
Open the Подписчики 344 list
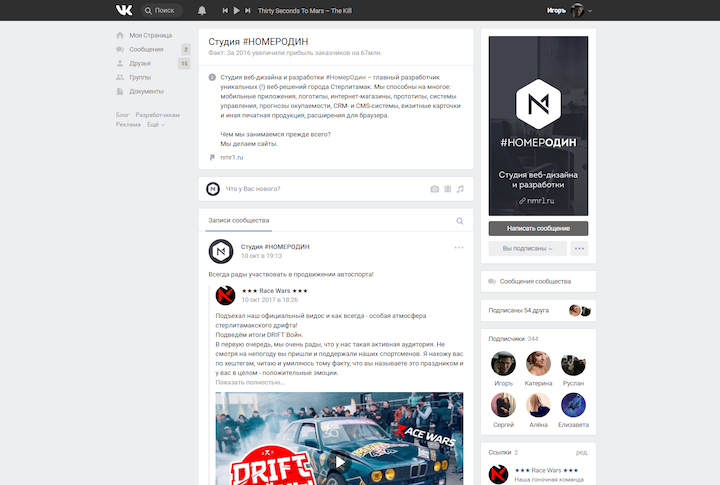click(x=513, y=338)
